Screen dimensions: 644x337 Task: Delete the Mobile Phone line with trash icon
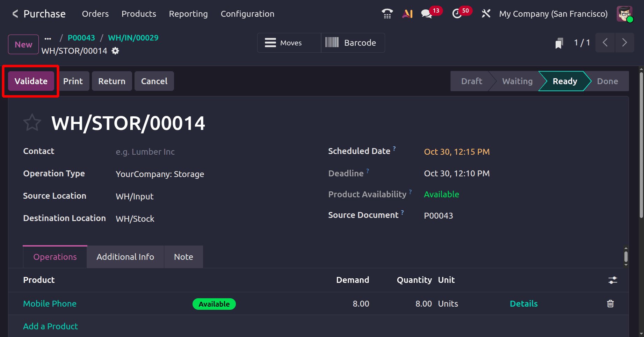[610, 303]
